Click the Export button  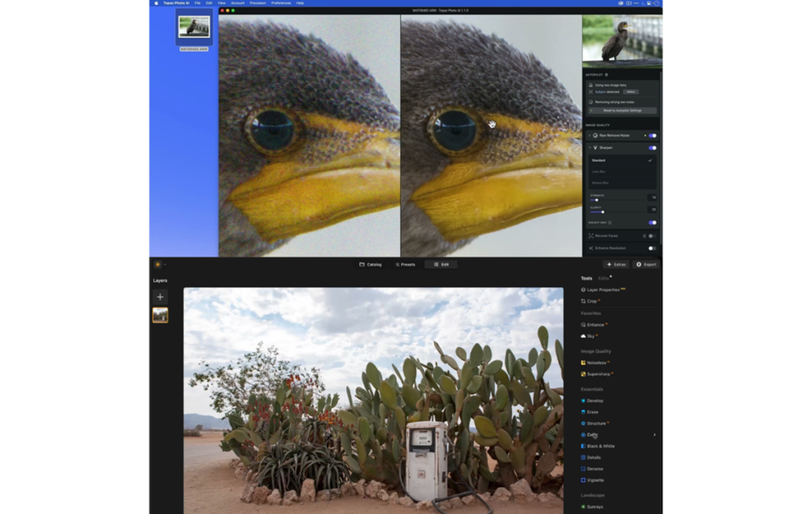click(646, 264)
